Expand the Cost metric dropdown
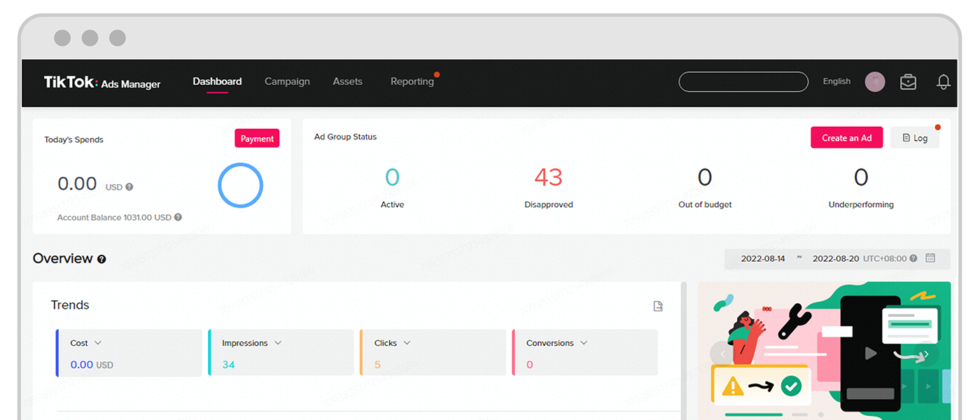This screenshot has width=980, height=420. point(98,343)
